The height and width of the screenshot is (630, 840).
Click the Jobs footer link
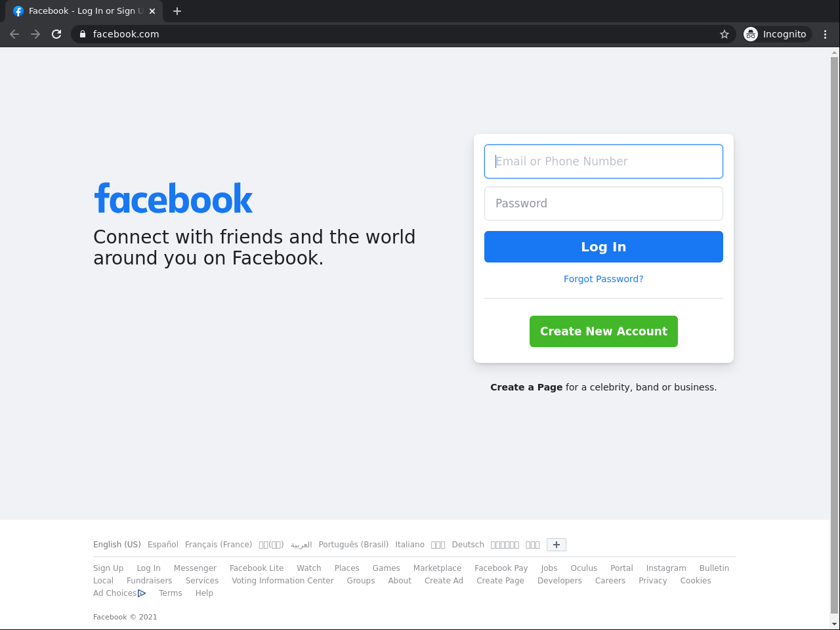(x=549, y=568)
